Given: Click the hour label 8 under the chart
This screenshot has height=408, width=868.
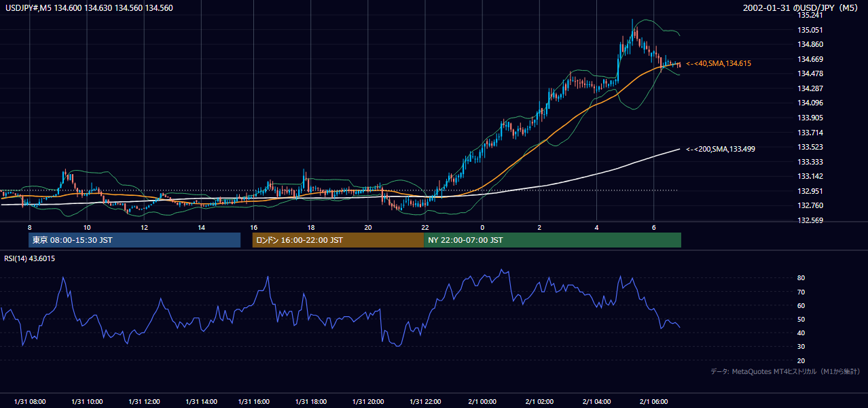Looking at the screenshot, I should (x=29, y=227).
